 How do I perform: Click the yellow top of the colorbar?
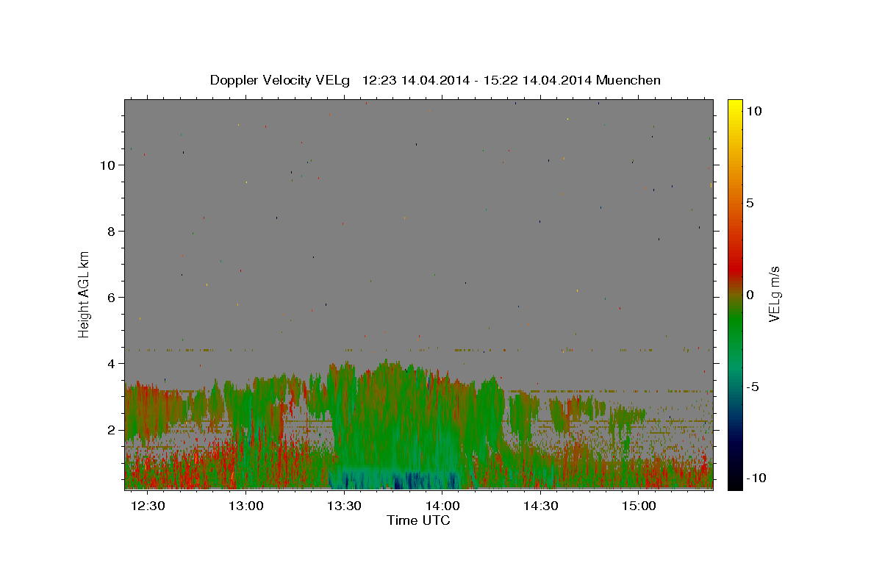point(735,107)
